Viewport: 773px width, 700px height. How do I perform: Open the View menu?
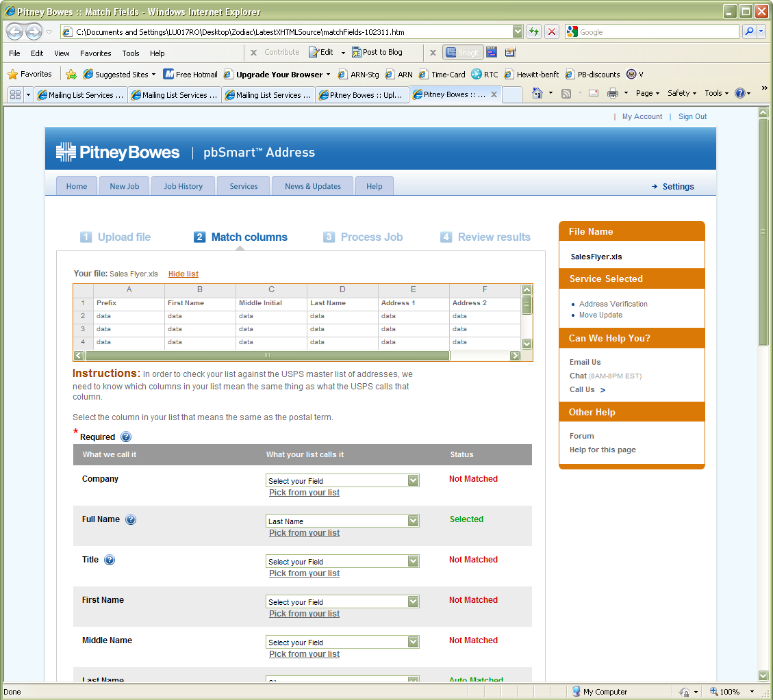[62, 53]
